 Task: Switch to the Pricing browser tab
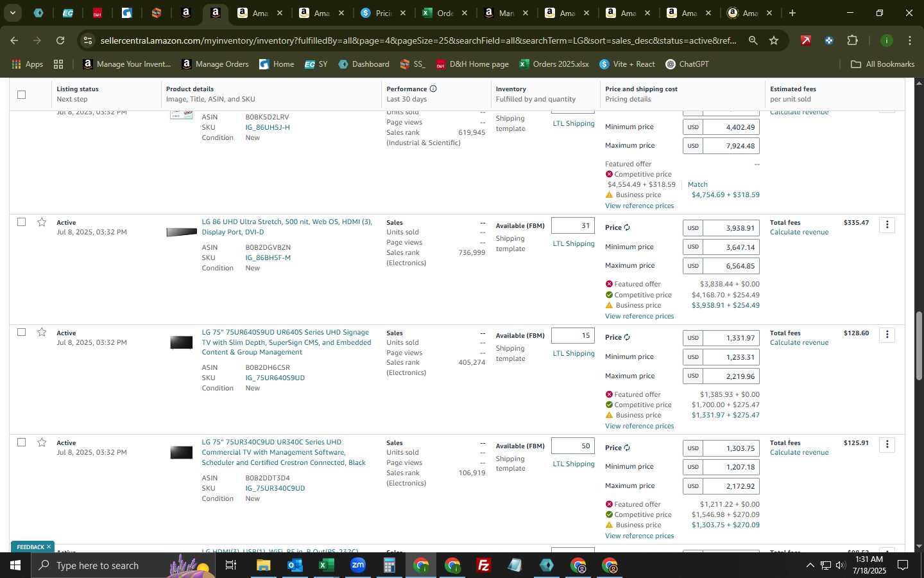pyautogui.click(x=383, y=13)
